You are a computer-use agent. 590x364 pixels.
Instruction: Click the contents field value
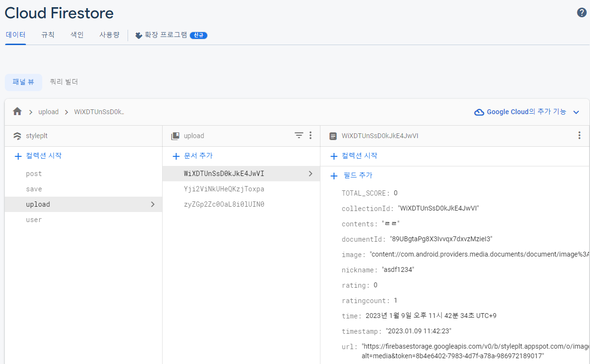coord(391,224)
